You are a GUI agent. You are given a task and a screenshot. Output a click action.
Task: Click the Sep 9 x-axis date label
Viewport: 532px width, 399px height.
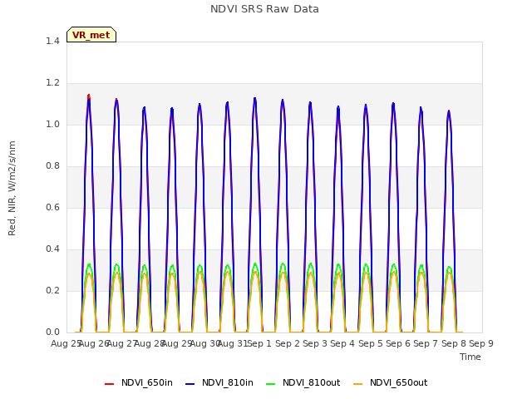coord(481,343)
